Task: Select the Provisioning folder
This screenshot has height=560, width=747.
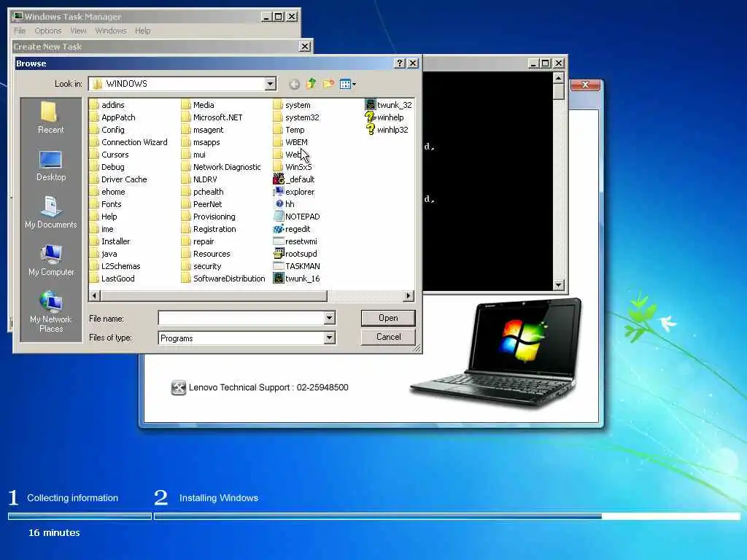Action: (x=209, y=216)
